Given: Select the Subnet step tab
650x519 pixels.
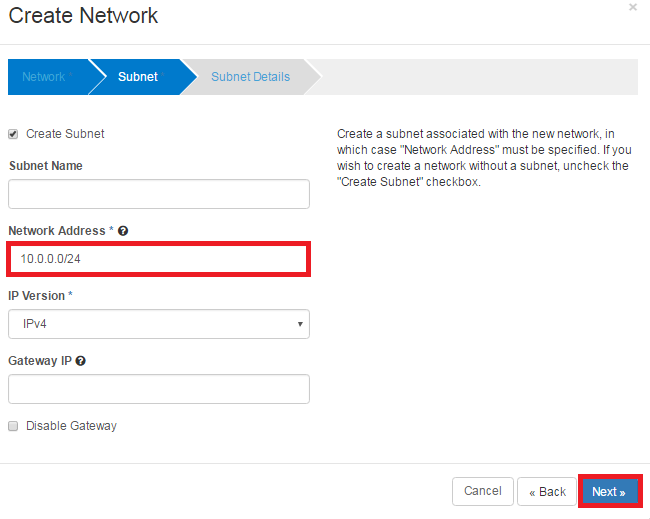Looking at the screenshot, I should (x=137, y=77).
